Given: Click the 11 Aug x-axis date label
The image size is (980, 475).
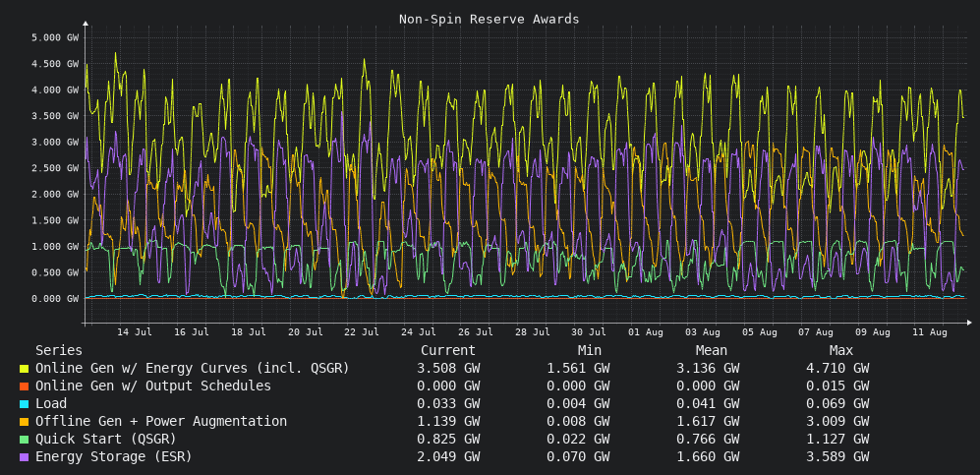Looking at the screenshot, I should click(x=930, y=331).
